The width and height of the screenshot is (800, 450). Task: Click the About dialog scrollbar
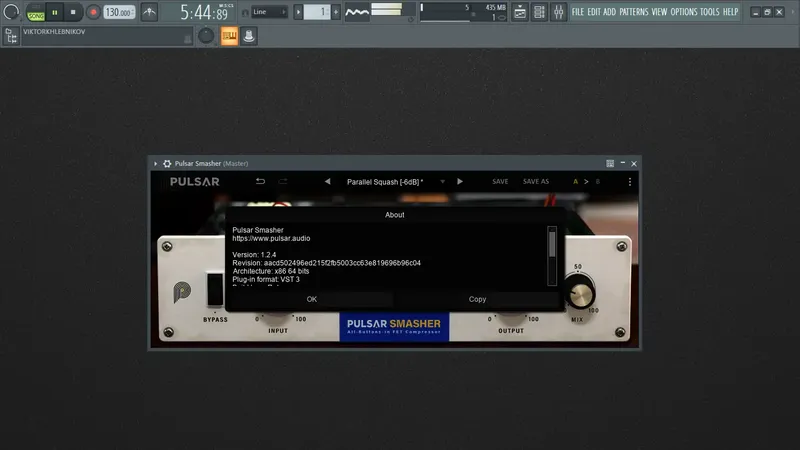[552, 256]
